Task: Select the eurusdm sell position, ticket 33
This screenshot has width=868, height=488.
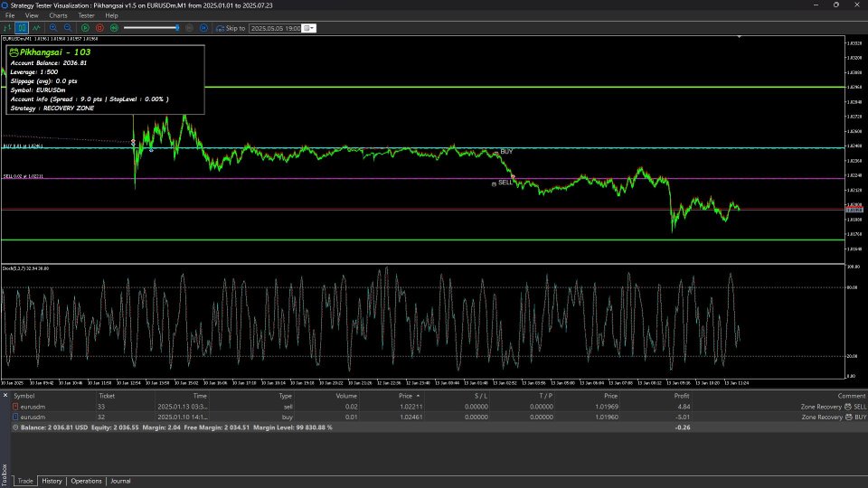Action: coord(439,406)
